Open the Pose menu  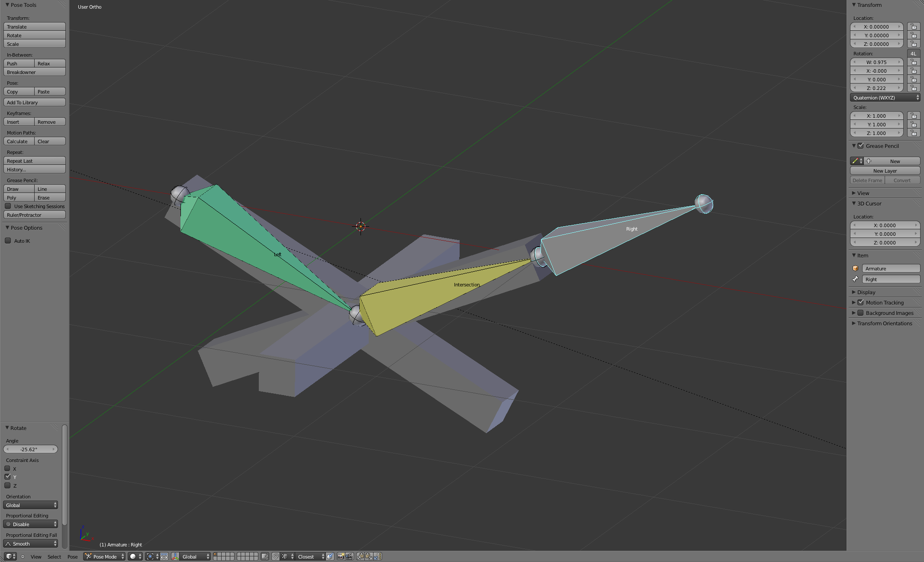click(73, 556)
